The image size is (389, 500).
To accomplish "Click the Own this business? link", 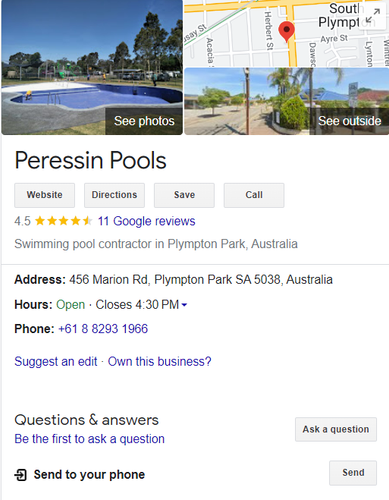I will click(x=160, y=361).
